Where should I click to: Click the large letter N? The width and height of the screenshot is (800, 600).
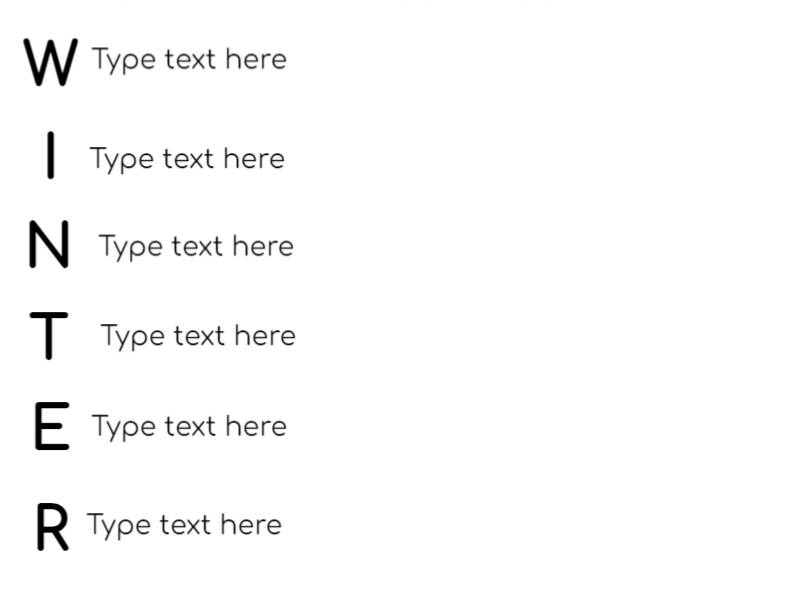(49, 246)
